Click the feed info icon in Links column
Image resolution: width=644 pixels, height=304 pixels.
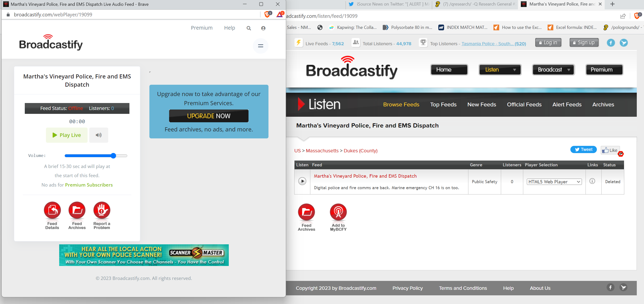pyautogui.click(x=592, y=181)
